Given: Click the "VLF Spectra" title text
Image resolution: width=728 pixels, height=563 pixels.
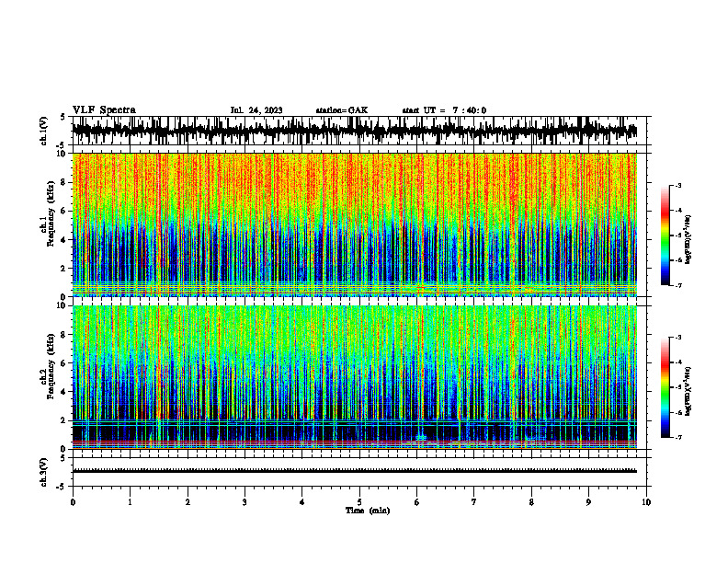Looking at the screenshot, I should tap(104, 110).
